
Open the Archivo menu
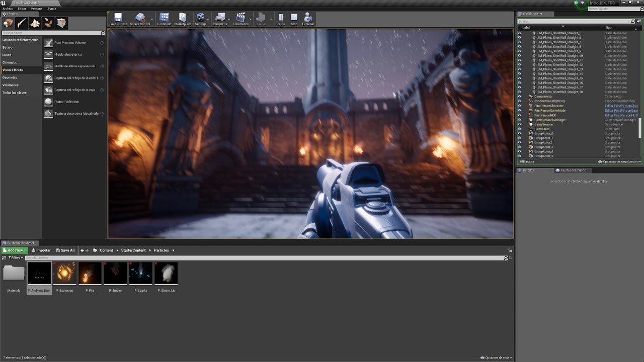7,8
